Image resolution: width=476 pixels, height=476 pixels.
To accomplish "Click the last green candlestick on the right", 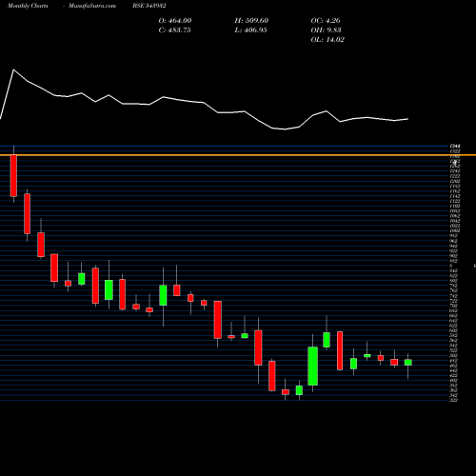I will coord(408,363).
